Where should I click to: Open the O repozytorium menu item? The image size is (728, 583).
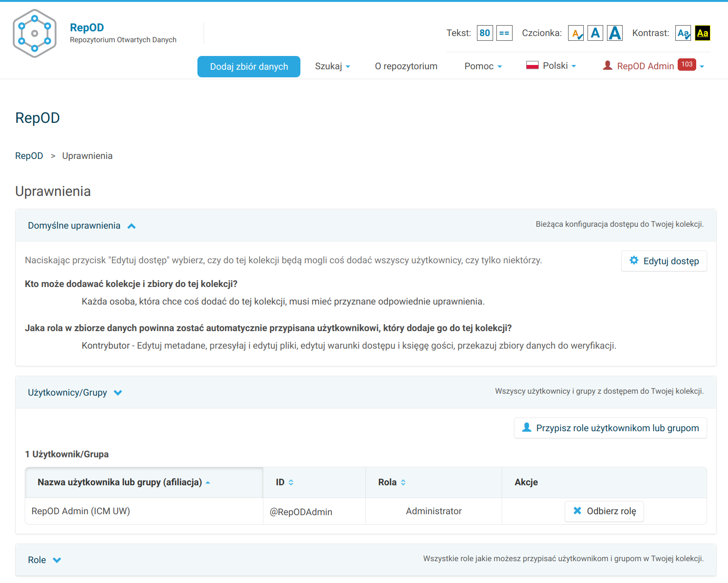click(406, 66)
